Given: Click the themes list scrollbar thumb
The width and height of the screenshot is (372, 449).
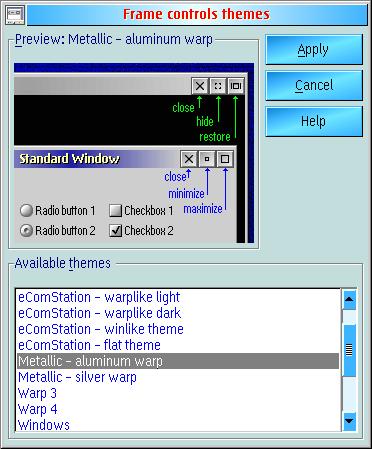Looking at the screenshot, I should coord(349,350).
